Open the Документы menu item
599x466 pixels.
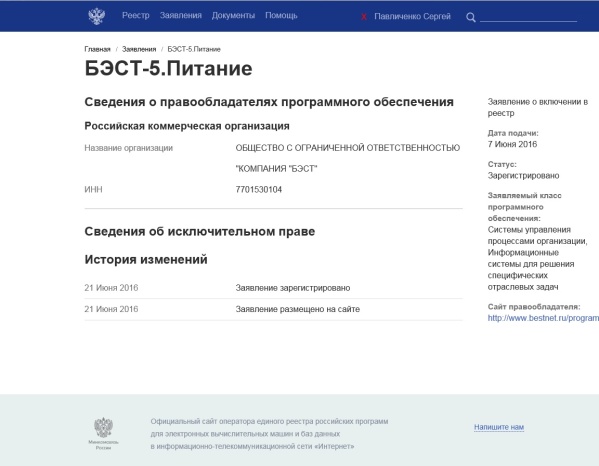click(233, 15)
